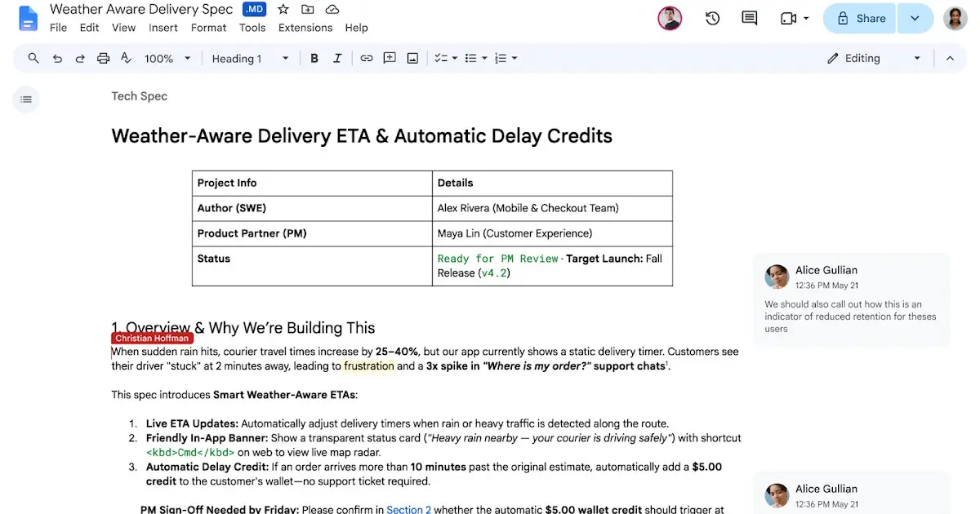The image size is (980, 514).
Task: Undo the last action
Action: (57, 58)
